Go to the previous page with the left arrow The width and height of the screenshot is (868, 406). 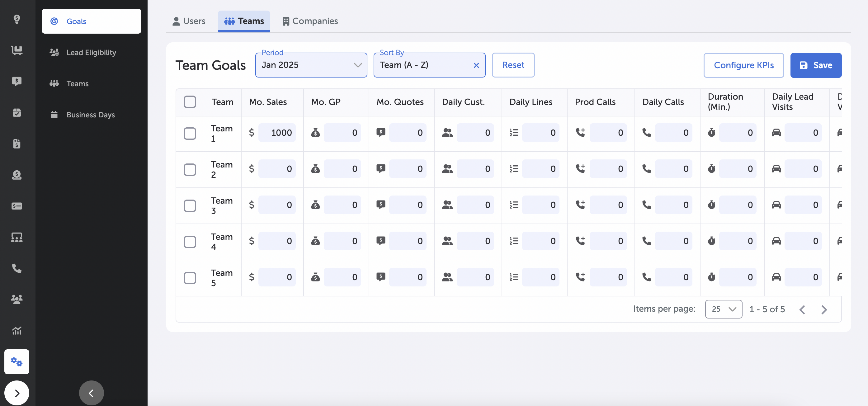pyautogui.click(x=802, y=309)
